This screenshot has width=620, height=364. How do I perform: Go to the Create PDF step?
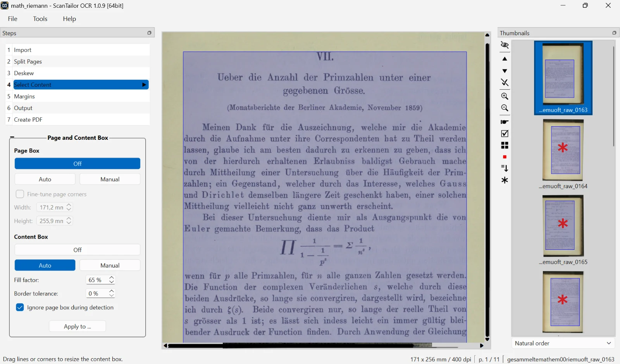tap(77, 120)
